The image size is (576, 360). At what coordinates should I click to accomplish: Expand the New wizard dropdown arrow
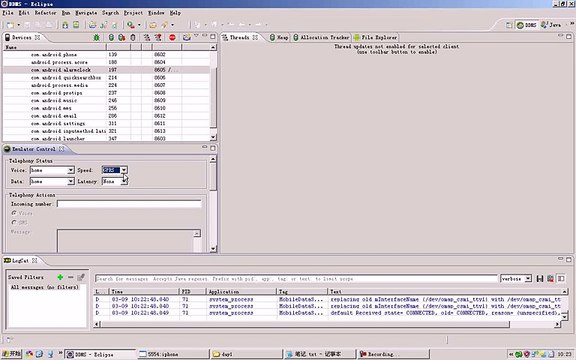[18, 25]
